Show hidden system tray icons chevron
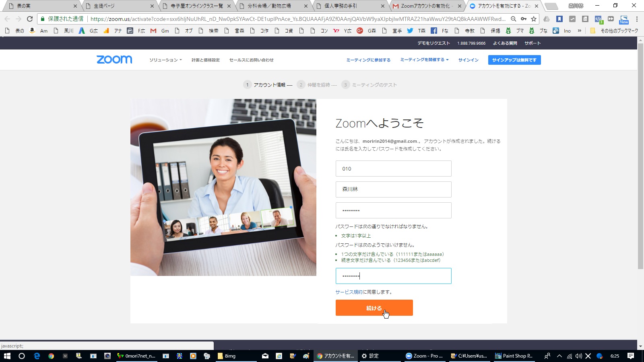 (x=559, y=356)
